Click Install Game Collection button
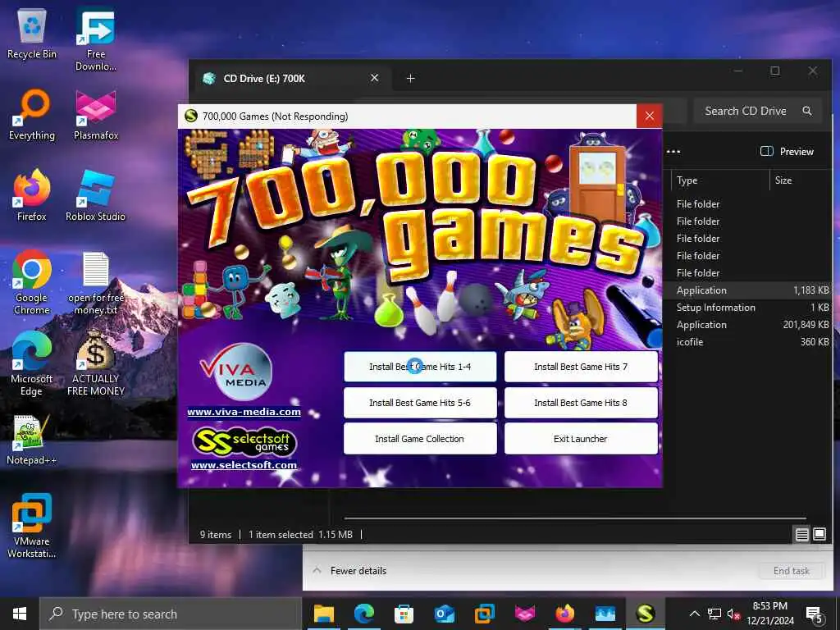This screenshot has height=630, width=840. point(420,439)
